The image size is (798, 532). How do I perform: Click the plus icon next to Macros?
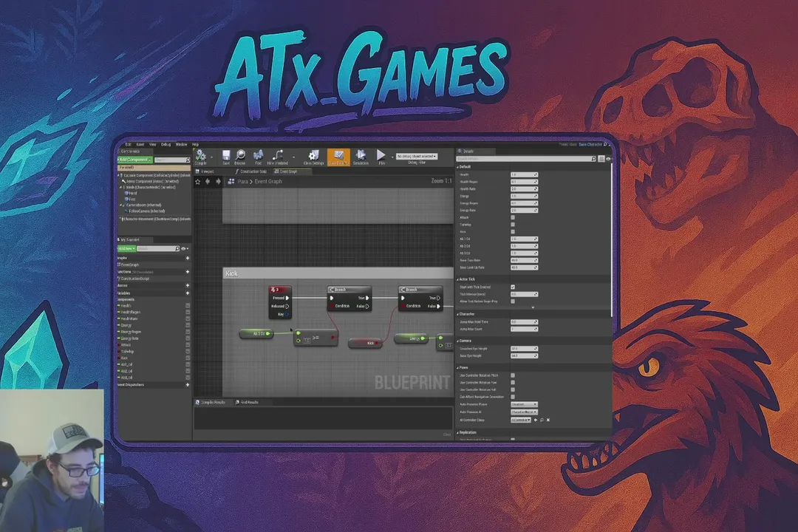(187, 286)
